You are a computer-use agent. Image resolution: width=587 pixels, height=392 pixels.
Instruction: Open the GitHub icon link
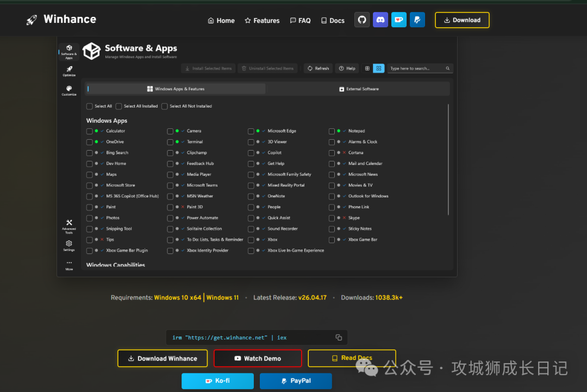click(361, 20)
